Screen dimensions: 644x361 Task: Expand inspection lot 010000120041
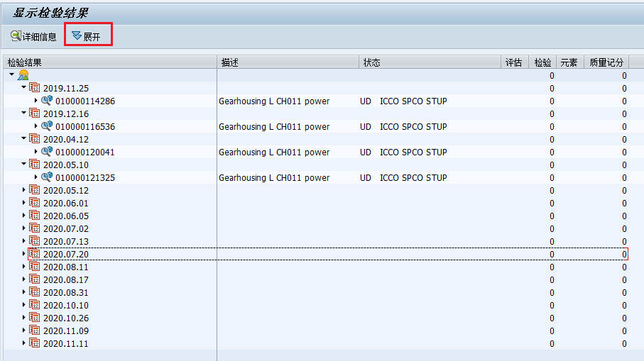point(36,151)
